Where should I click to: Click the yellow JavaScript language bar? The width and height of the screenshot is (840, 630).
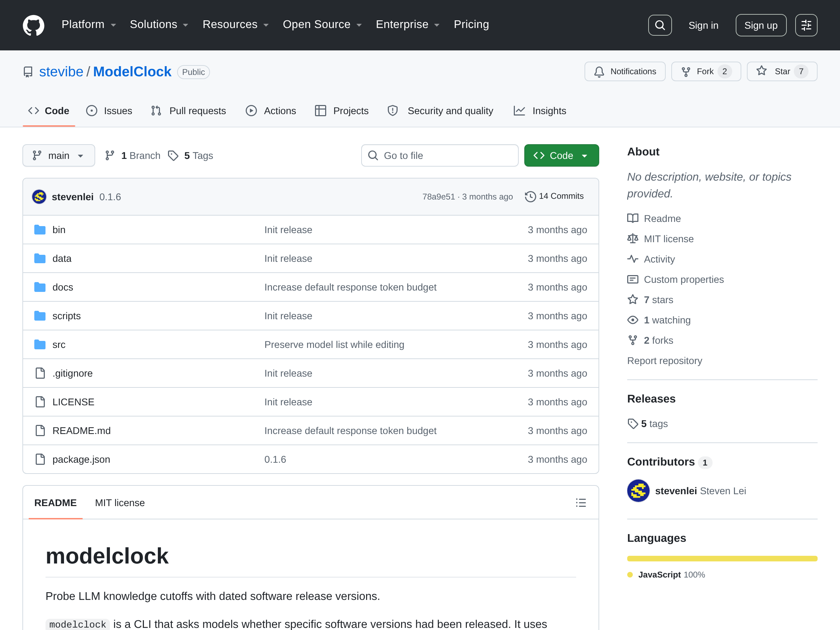722,559
